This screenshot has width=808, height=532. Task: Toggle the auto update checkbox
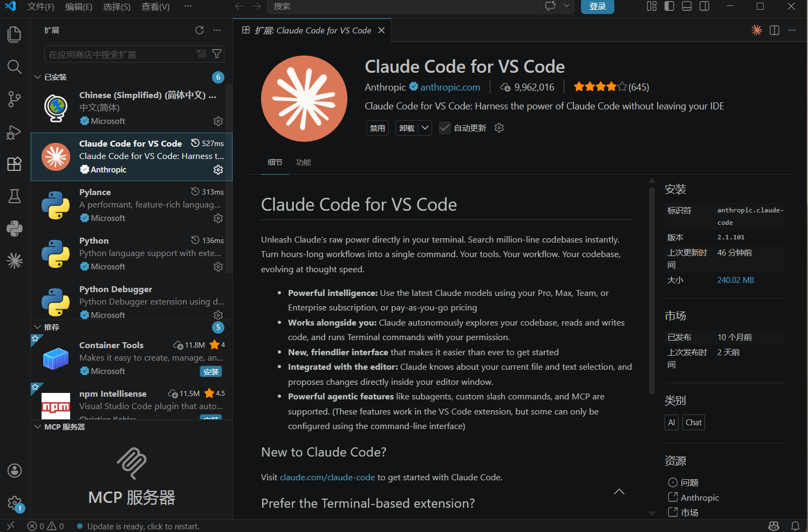pos(445,128)
